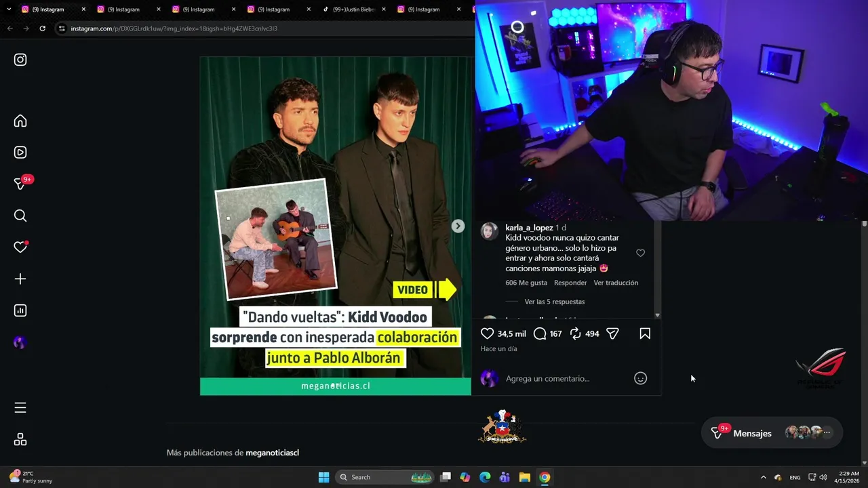868x488 pixels.
Task: Go forward in browser history
Action: [x=26, y=28]
